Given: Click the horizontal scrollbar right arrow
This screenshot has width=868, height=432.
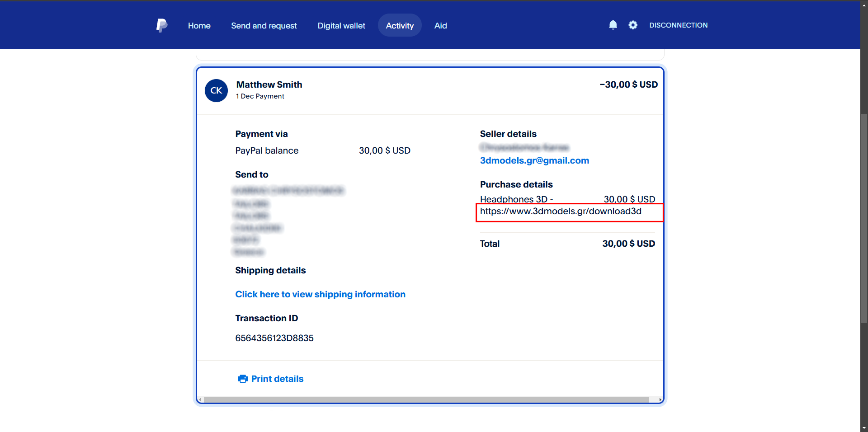Looking at the screenshot, I should [x=660, y=399].
